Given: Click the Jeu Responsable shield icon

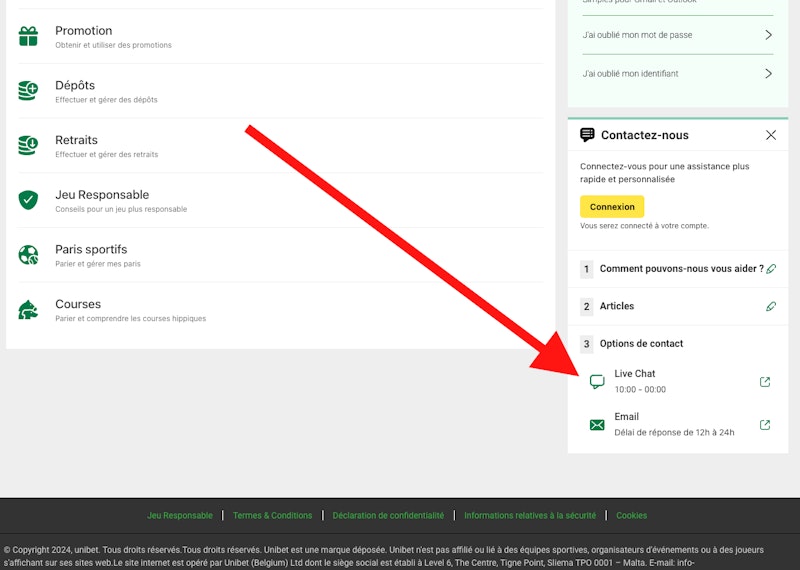Looking at the screenshot, I should (28, 200).
